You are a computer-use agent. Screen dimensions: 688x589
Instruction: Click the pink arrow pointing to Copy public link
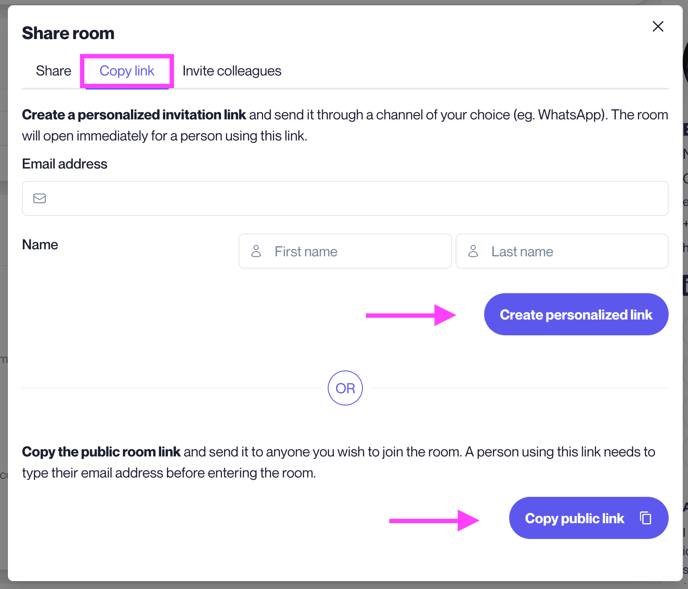(x=434, y=521)
